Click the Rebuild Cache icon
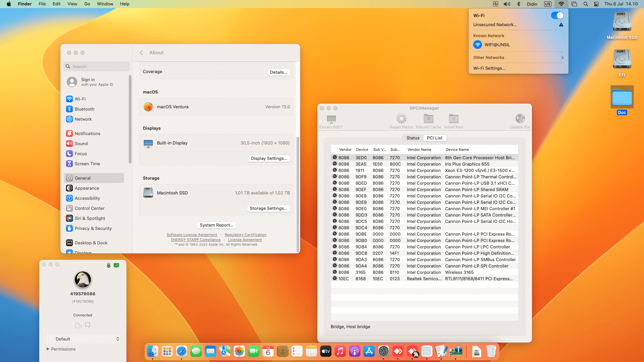Screen dimensions: 644x362 pyautogui.click(x=428, y=119)
